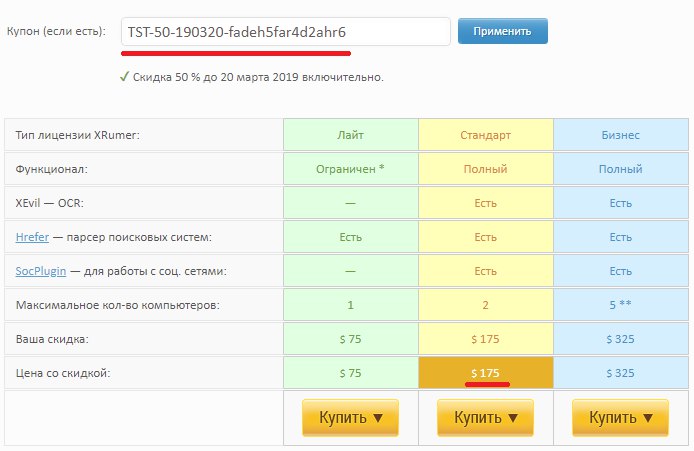Click Стандарт Полный functionality cell
Viewport: 694px width, 451px height.
(486, 169)
